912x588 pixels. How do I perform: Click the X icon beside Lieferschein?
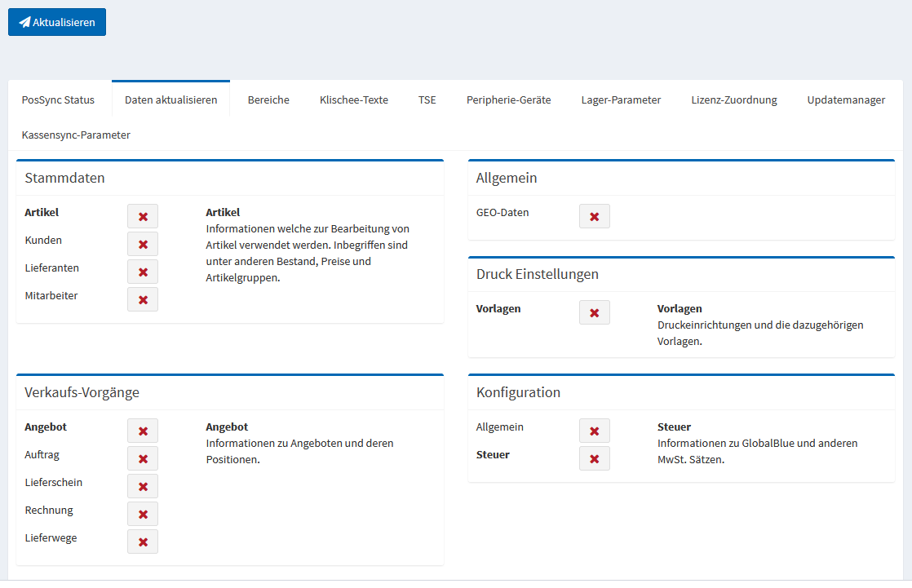click(x=143, y=486)
